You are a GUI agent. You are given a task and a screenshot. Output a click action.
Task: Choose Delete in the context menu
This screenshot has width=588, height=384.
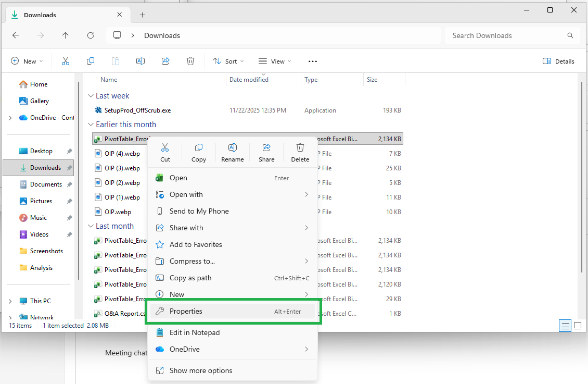(300, 152)
